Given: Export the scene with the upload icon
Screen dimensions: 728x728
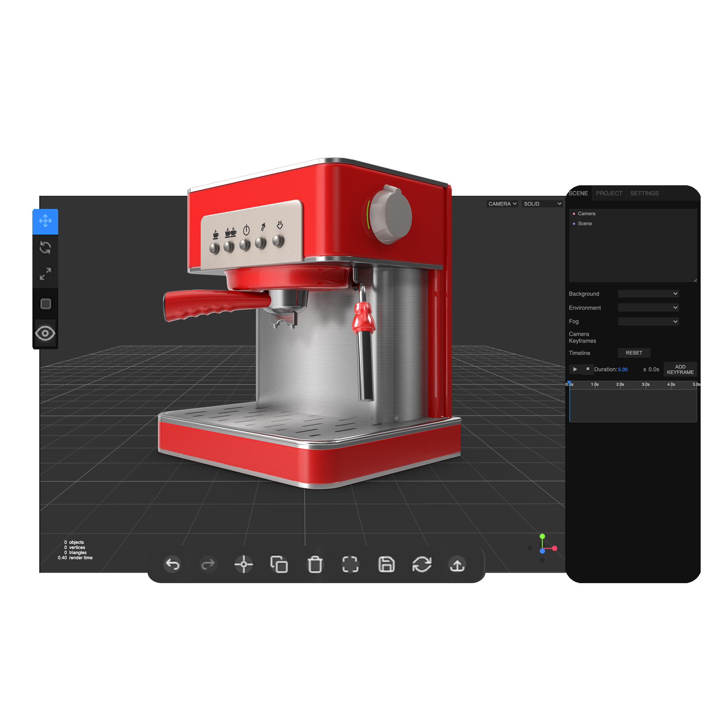Looking at the screenshot, I should (x=457, y=565).
